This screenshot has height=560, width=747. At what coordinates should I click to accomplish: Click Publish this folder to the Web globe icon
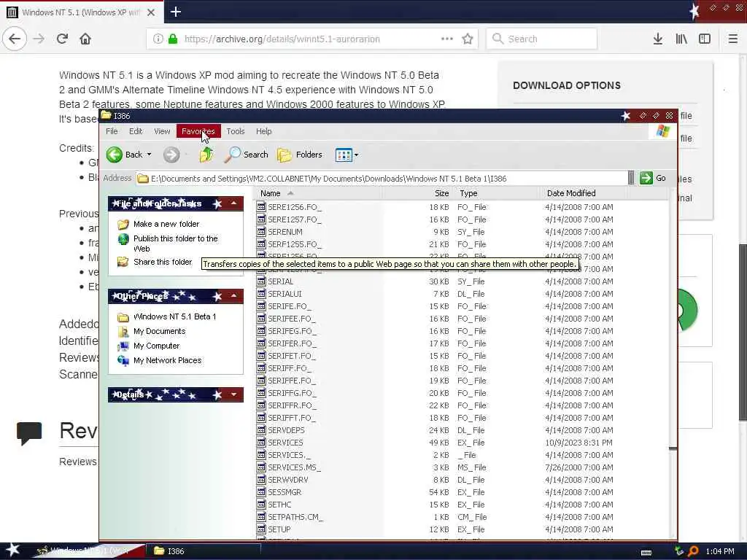pos(123,238)
